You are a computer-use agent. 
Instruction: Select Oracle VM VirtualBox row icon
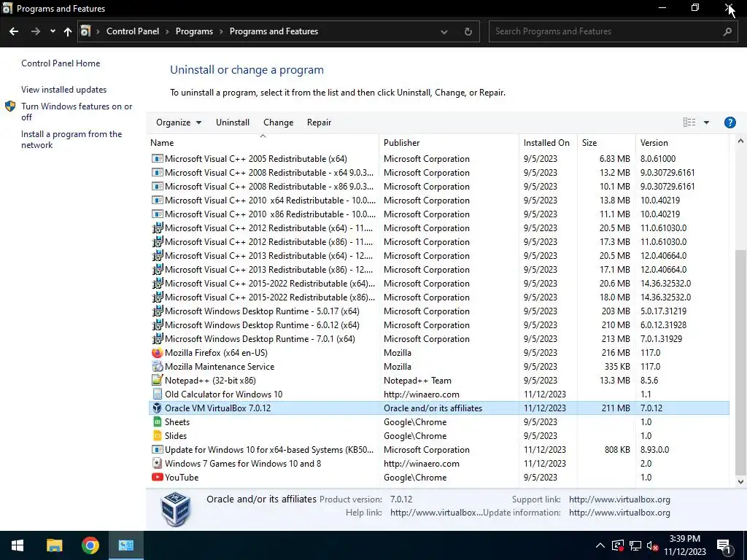157,408
